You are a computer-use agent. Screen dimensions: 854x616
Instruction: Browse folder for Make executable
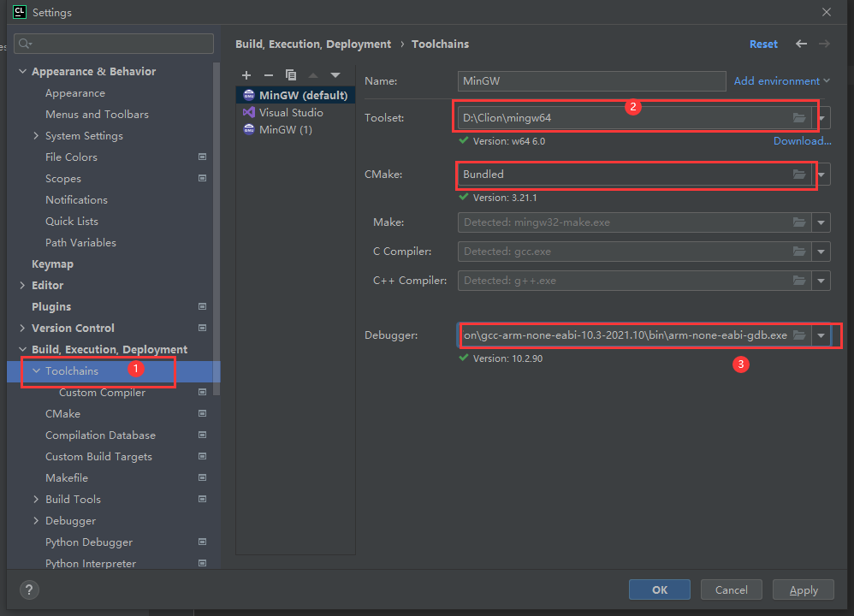[798, 222]
